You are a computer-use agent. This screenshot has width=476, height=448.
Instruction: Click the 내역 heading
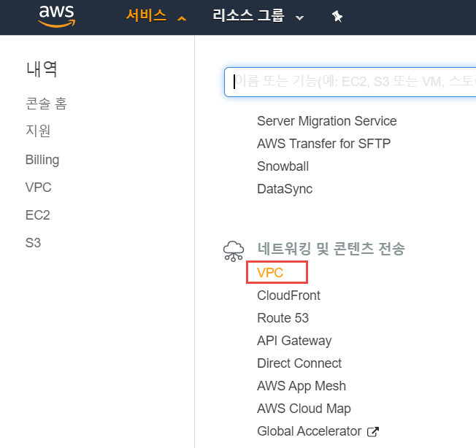(42, 69)
